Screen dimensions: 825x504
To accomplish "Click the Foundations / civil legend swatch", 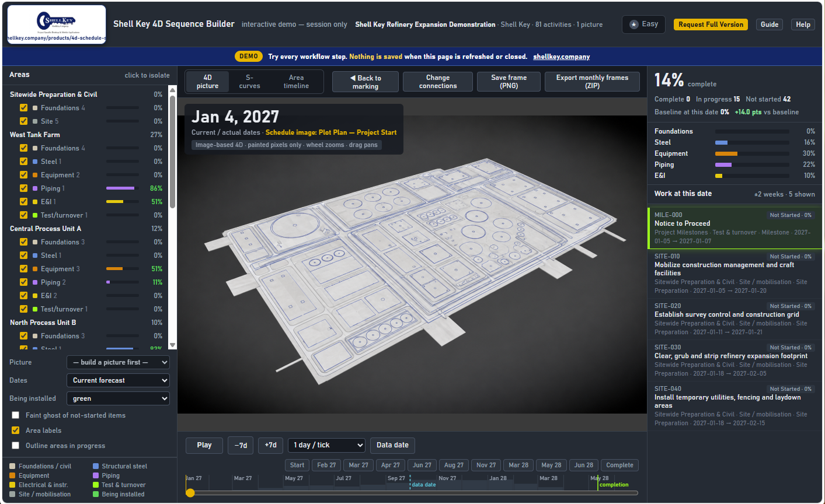I will (x=13, y=466).
